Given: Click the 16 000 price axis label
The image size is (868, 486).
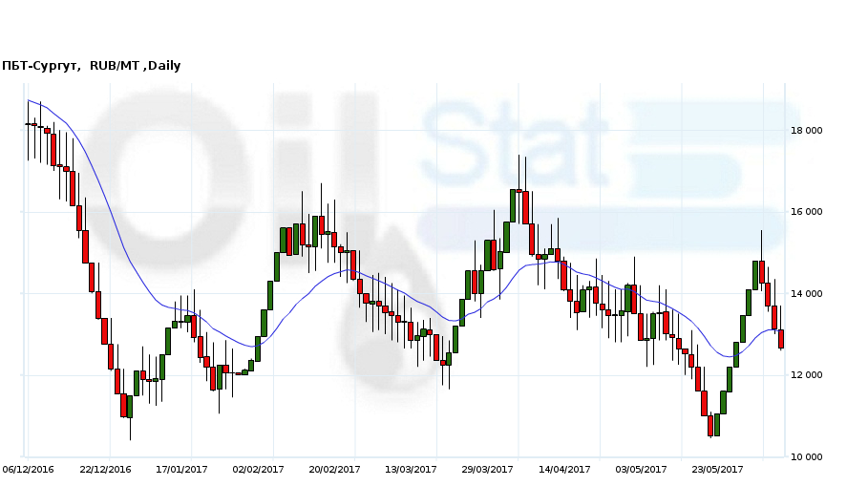Looking at the screenshot, I should (x=806, y=212).
